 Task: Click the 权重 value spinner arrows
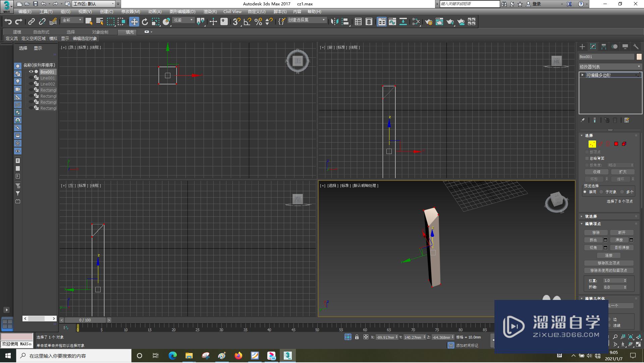tap(625, 280)
